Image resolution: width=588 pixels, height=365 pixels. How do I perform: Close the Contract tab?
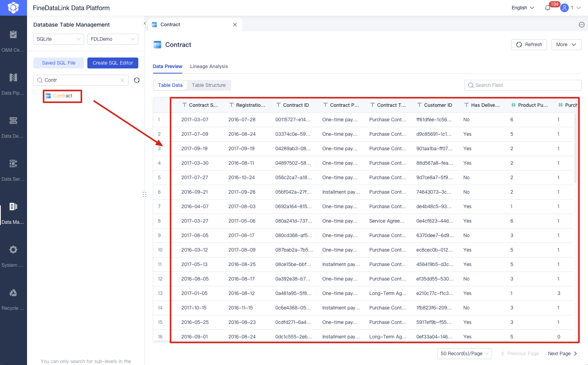[x=235, y=25]
